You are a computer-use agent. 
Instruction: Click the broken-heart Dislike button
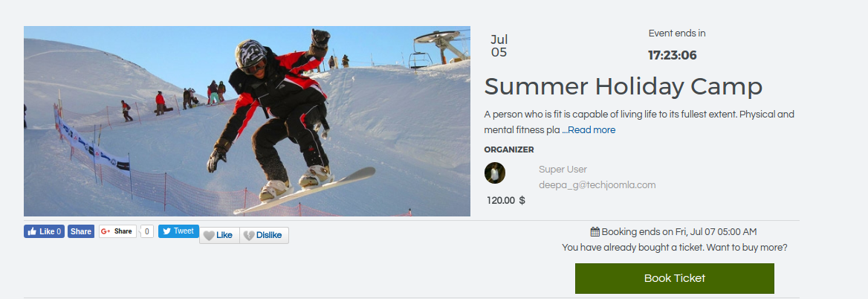tap(264, 235)
